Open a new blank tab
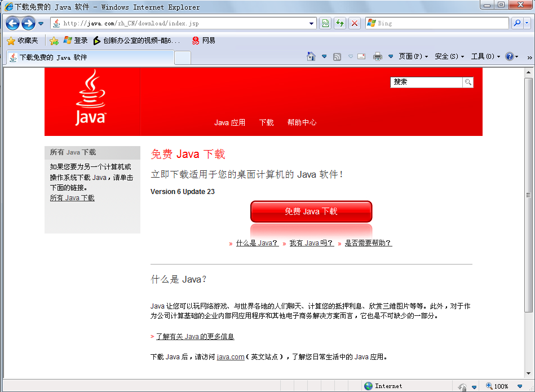Image resolution: width=535 pixels, height=392 pixels. coord(183,58)
